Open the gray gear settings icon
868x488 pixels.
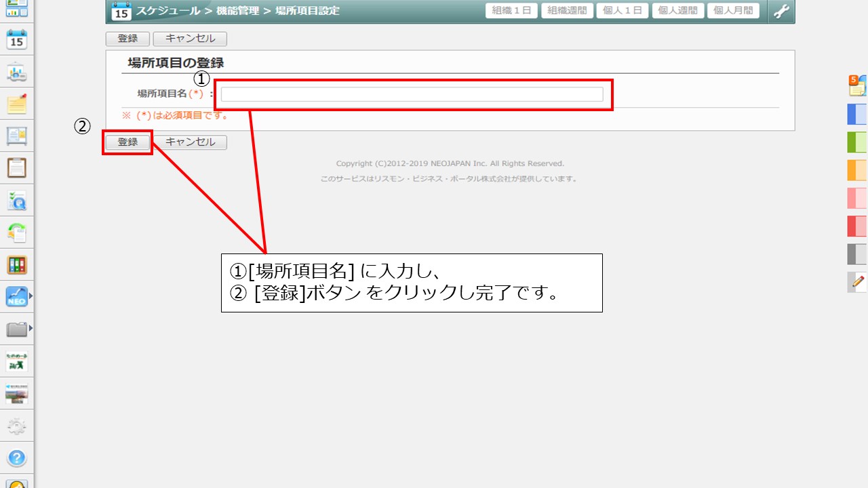pyautogui.click(x=16, y=426)
